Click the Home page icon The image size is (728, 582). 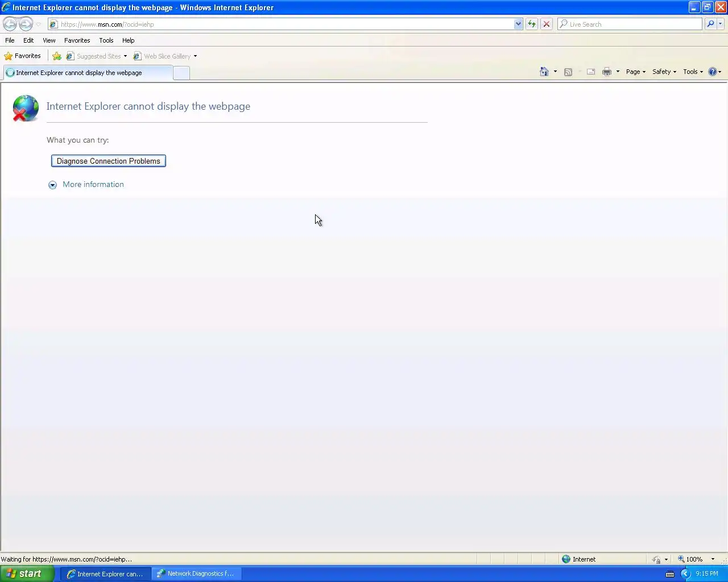point(544,72)
